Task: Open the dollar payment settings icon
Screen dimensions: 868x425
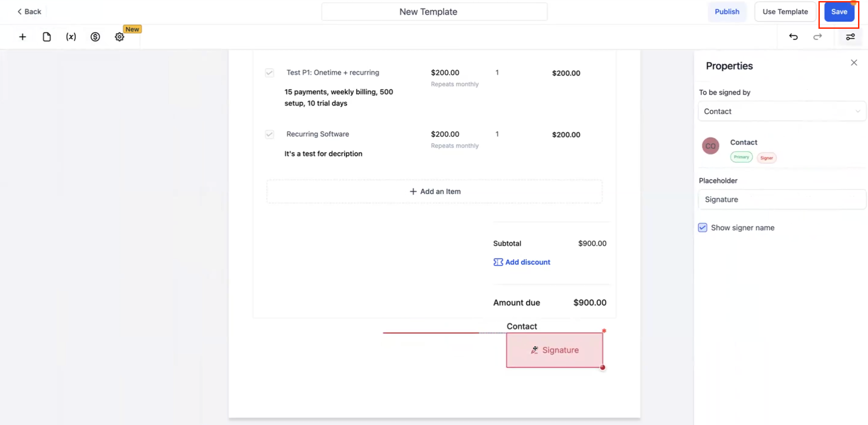Action: pos(95,37)
